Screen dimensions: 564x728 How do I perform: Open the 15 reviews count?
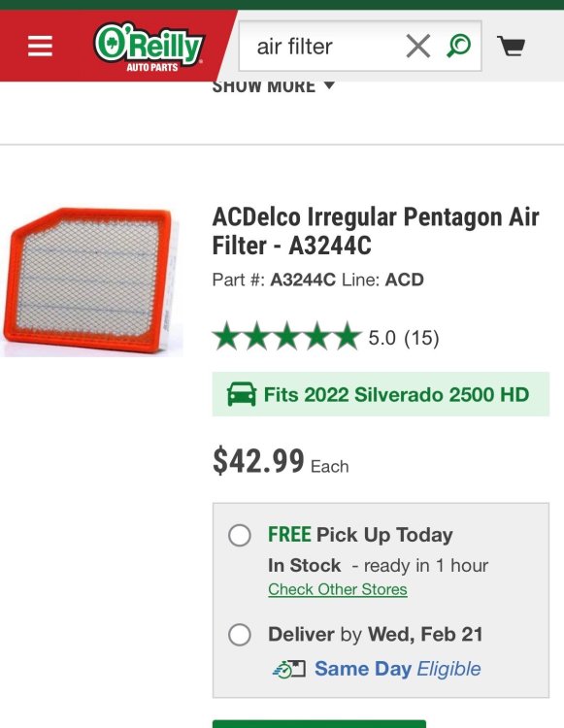[421, 338]
